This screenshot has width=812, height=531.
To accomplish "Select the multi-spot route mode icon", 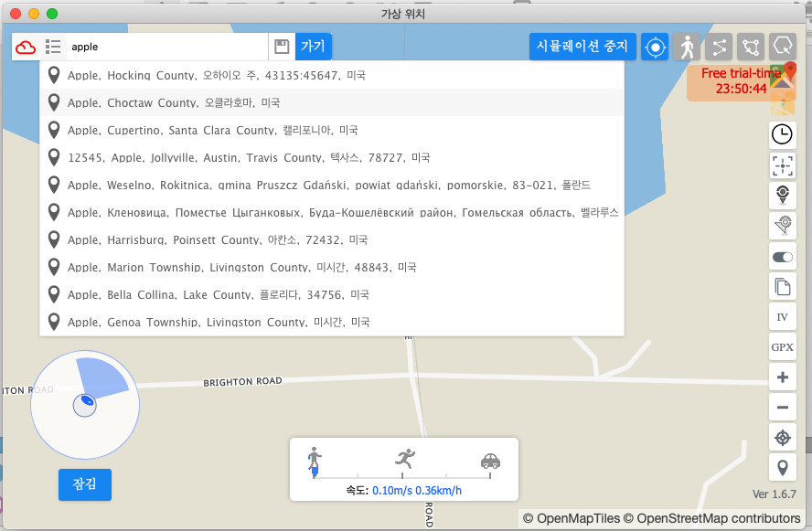I will coord(751,48).
